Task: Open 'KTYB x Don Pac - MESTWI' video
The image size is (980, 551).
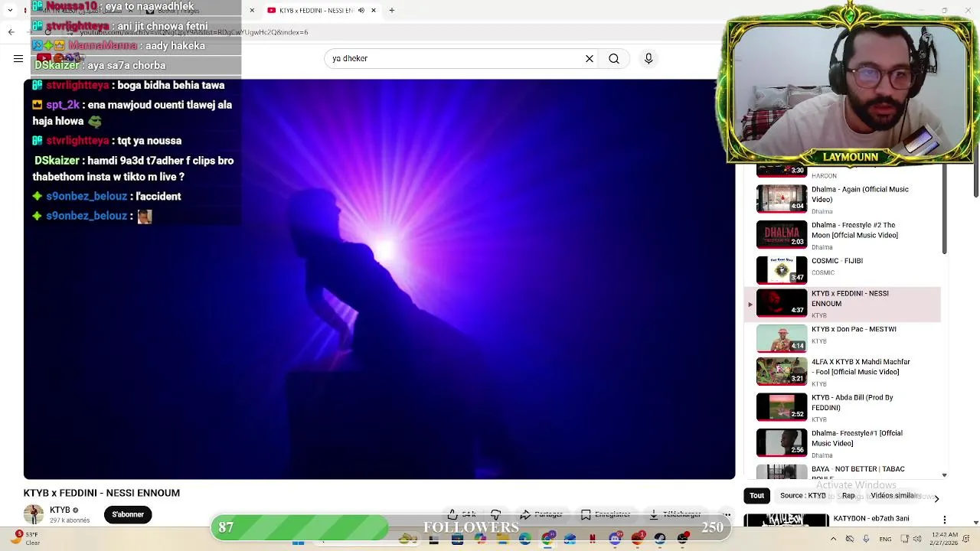Action: pos(842,337)
